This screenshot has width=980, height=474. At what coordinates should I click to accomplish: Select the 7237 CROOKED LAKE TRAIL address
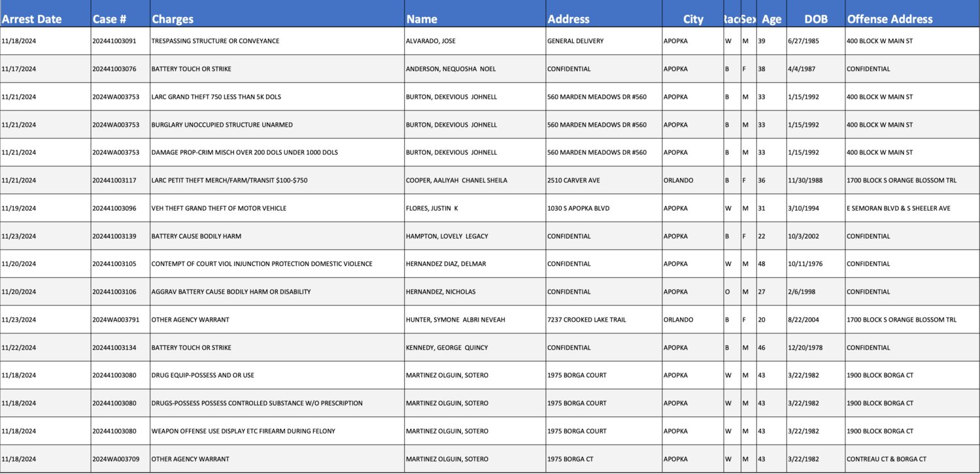pos(603,320)
